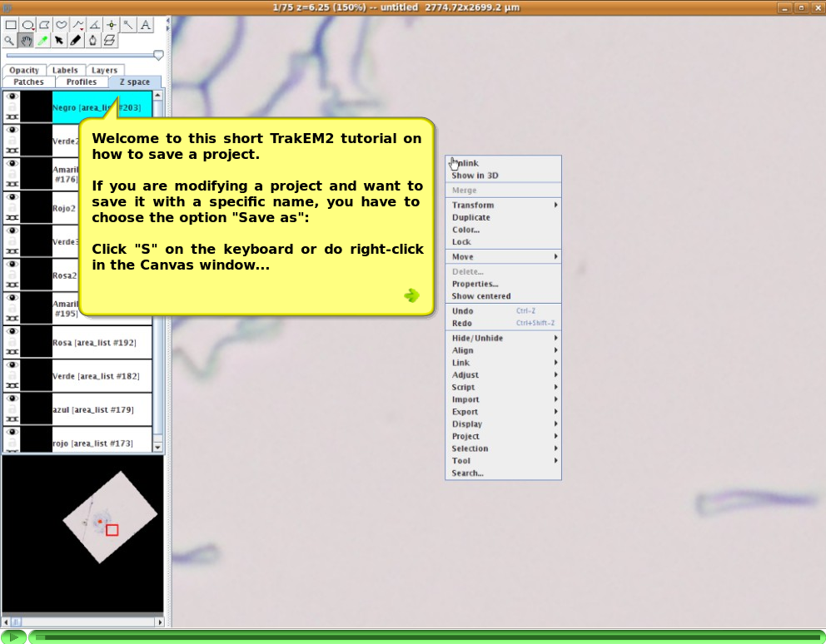Click the link icon of Rojo2 row

pos(12,217)
